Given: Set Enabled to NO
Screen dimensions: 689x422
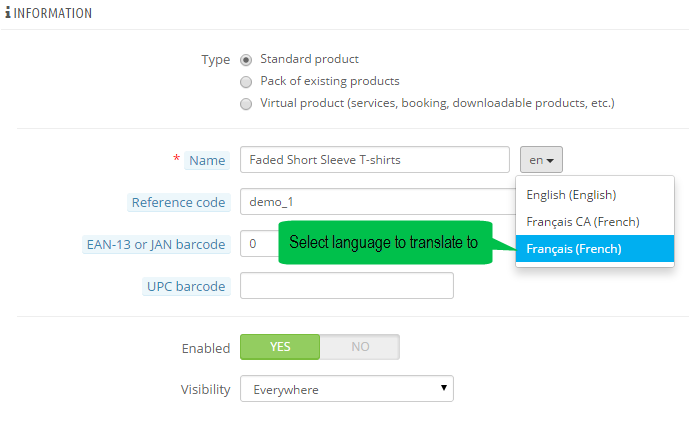Looking at the screenshot, I should [360, 347].
